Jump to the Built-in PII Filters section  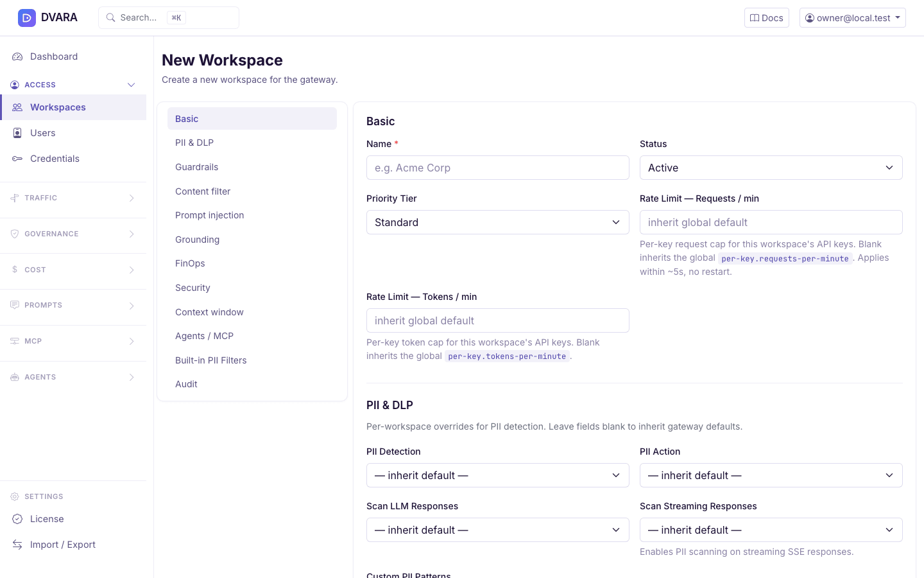coord(252,360)
